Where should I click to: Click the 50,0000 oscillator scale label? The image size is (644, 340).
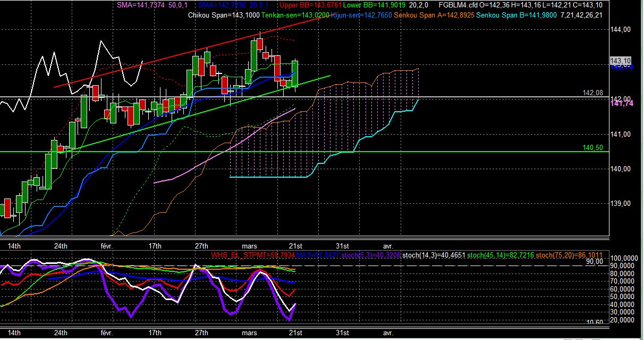coord(623,297)
